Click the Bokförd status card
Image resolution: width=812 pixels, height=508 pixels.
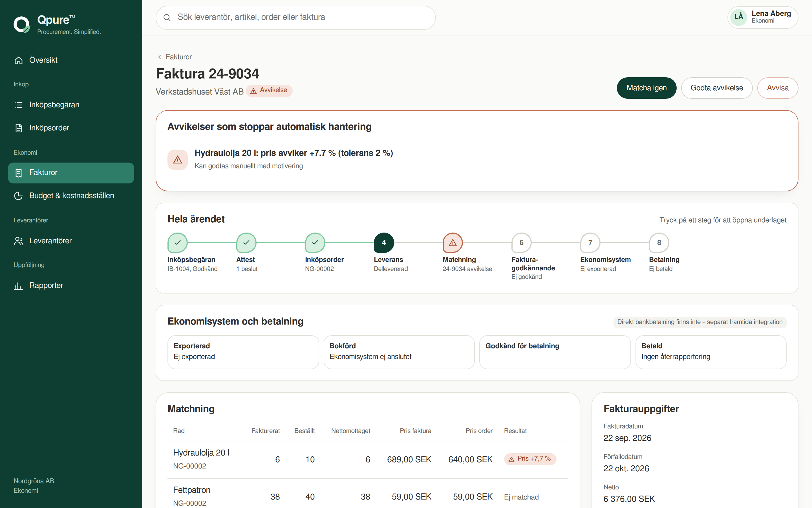tap(399, 352)
